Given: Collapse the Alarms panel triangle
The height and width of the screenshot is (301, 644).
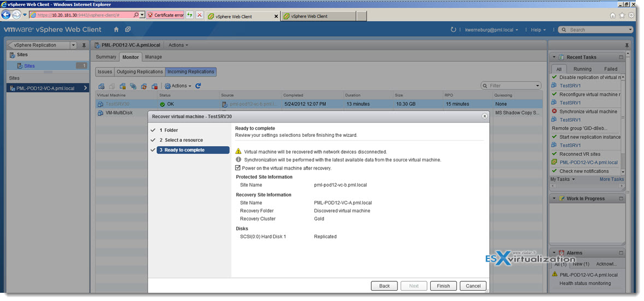Looking at the screenshot, I should (554, 253).
